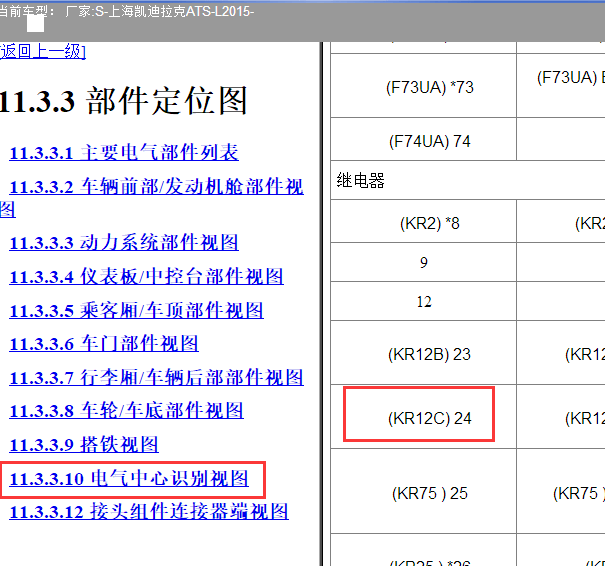Open 11.3.3.6 车门部件视图 link
Screen dimensions: 605x566
pyautogui.click(x=104, y=344)
